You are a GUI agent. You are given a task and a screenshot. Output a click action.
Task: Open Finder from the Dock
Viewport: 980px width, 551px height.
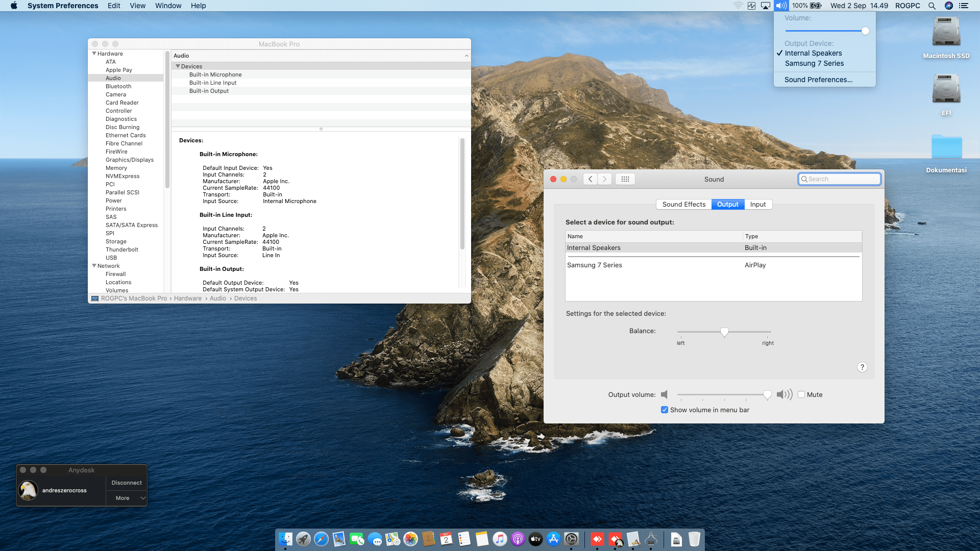pos(285,539)
